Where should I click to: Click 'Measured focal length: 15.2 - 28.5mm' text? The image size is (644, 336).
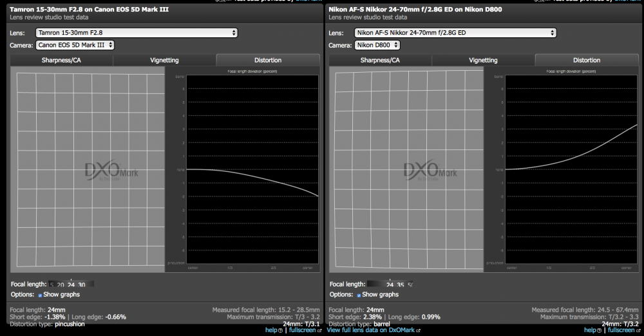pyautogui.click(x=266, y=310)
